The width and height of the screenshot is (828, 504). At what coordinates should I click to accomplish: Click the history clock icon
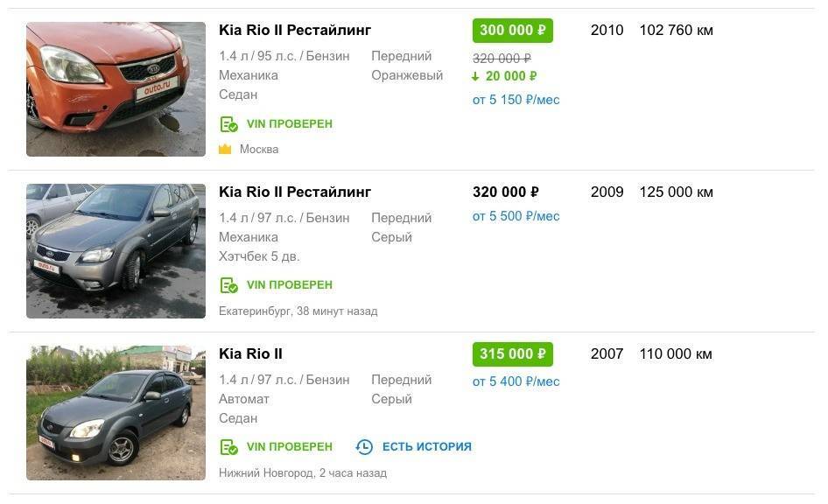pos(364,447)
